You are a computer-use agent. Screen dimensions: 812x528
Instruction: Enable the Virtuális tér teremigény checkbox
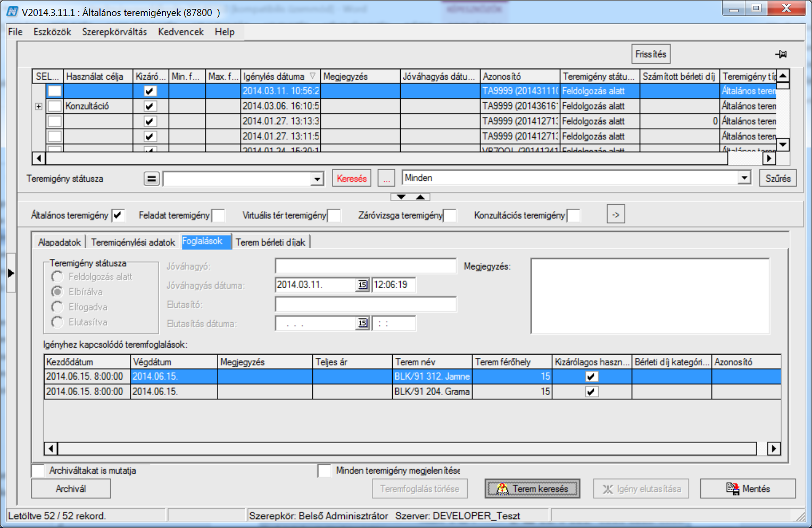334,215
